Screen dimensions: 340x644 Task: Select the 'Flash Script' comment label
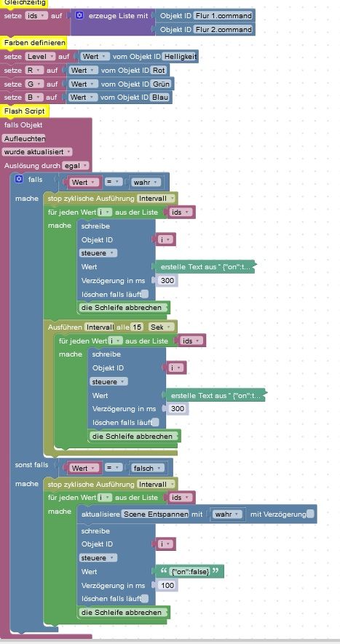[x=24, y=111]
